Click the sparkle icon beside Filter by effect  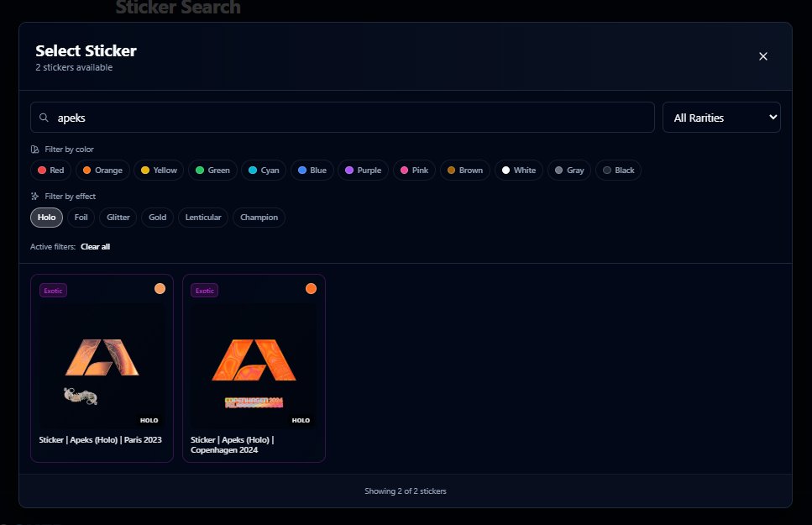[x=35, y=196]
